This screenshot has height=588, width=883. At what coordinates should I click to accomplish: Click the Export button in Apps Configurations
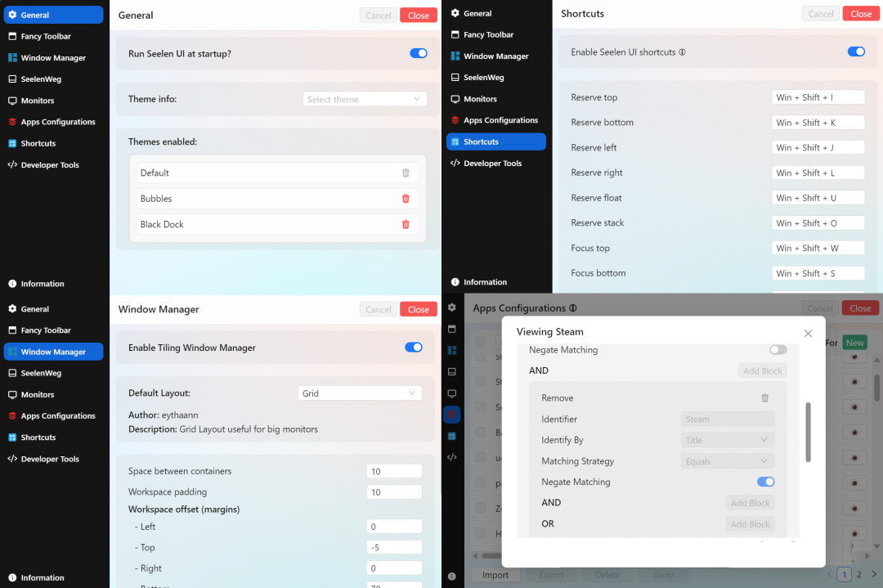click(551, 574)
